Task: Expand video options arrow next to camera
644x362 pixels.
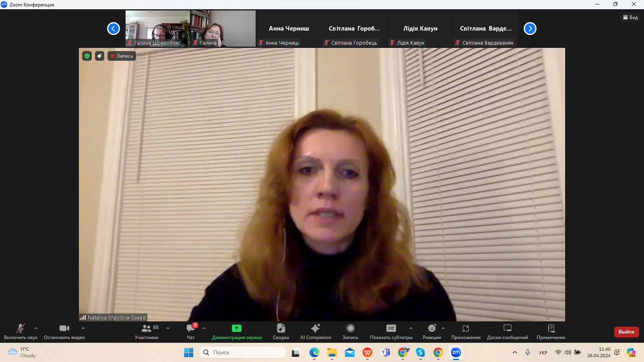Action: point(83,328)
